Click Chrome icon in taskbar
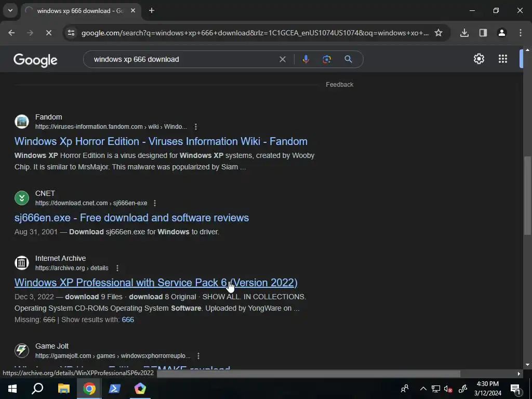Screen dimensions: 532x399 click(89, 389)
